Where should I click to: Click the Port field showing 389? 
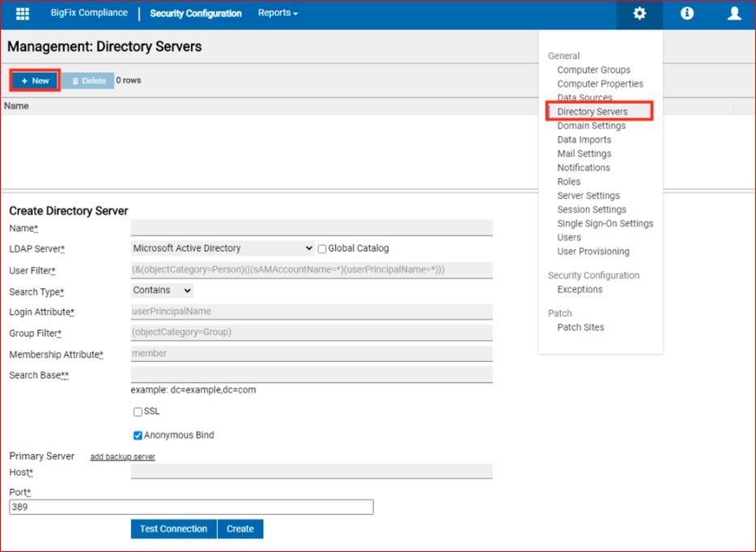[x=191, y=507]
